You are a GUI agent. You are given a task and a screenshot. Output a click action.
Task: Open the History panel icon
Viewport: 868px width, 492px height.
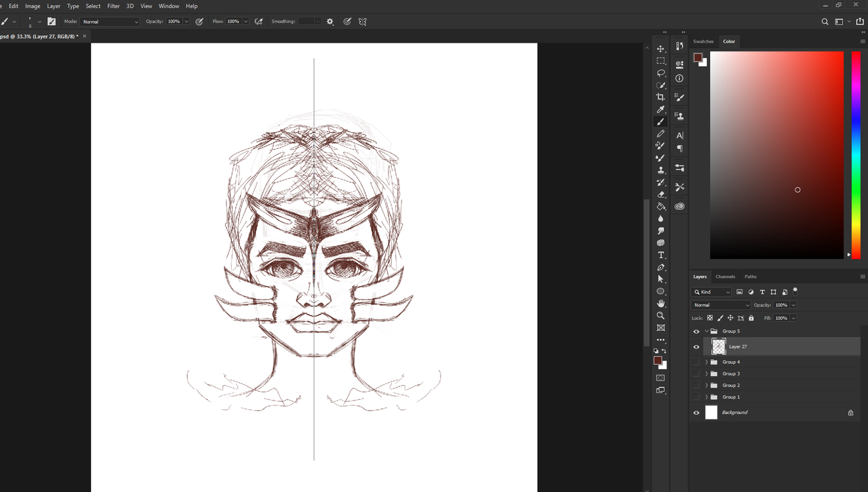click(x=679, y=46)
